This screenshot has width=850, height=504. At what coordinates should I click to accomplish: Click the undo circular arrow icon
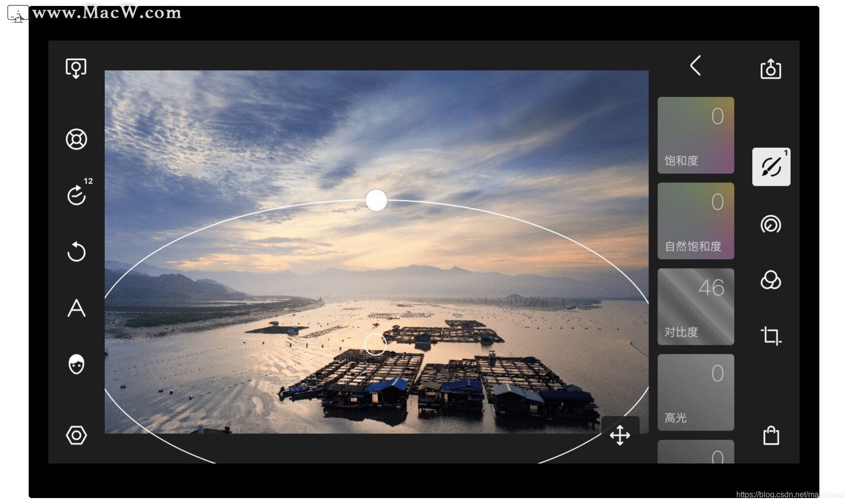coord(76,252)
